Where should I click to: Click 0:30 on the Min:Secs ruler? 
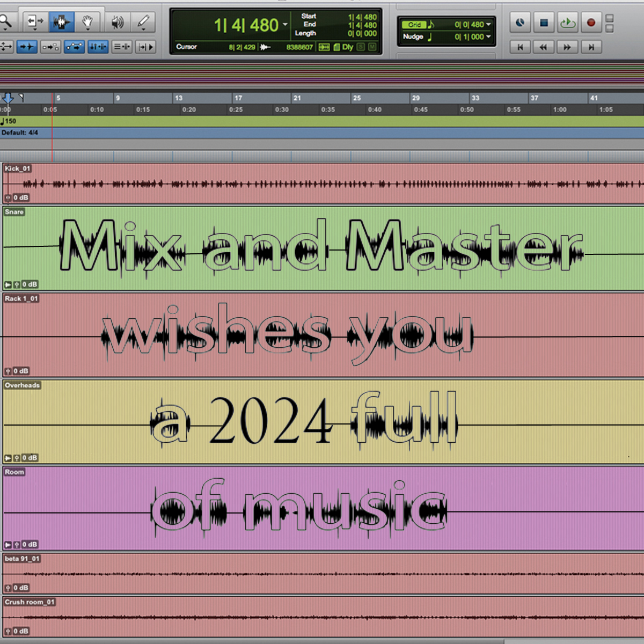[x=282, y=109]
